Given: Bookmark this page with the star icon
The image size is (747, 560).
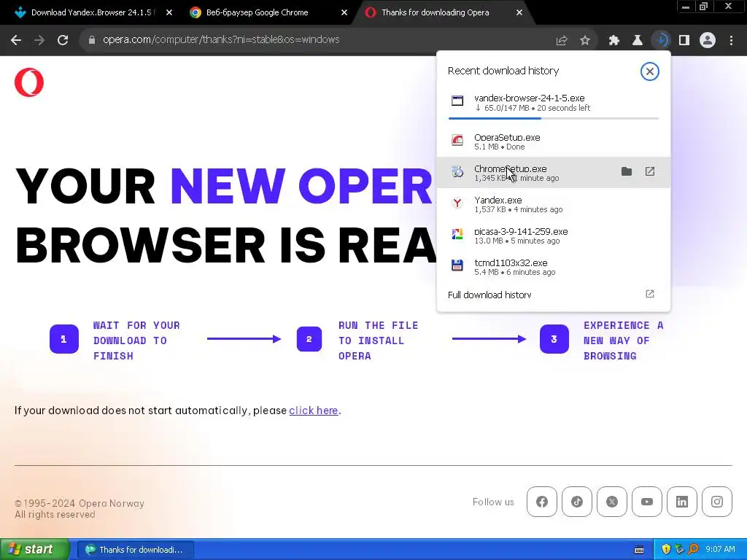Looking at the screenshot, I should pos(585,41).
